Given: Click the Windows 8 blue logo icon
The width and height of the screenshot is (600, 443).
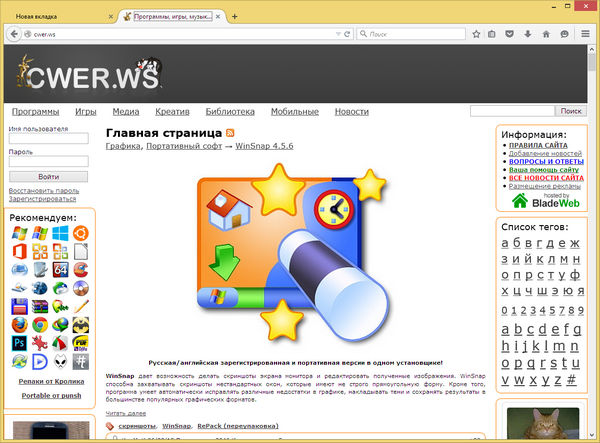Looking at the screenshot, I should point(60,234).
